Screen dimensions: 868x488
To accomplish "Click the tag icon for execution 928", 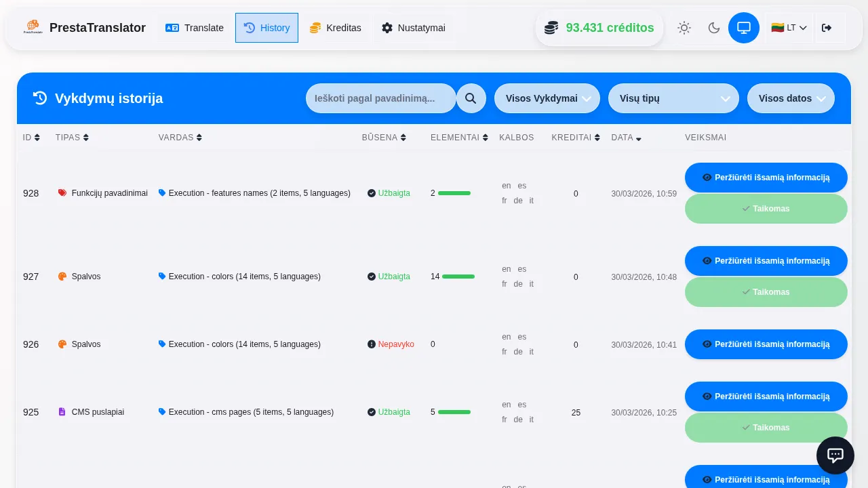I will click(x=162, y=193).
